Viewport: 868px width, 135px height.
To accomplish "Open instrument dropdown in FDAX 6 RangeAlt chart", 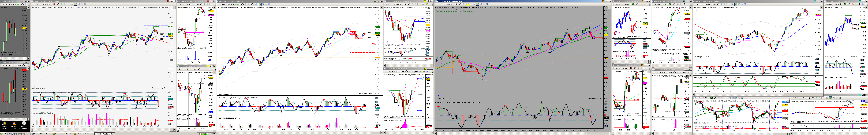I will pyautogui.click(x=37, y=4).
